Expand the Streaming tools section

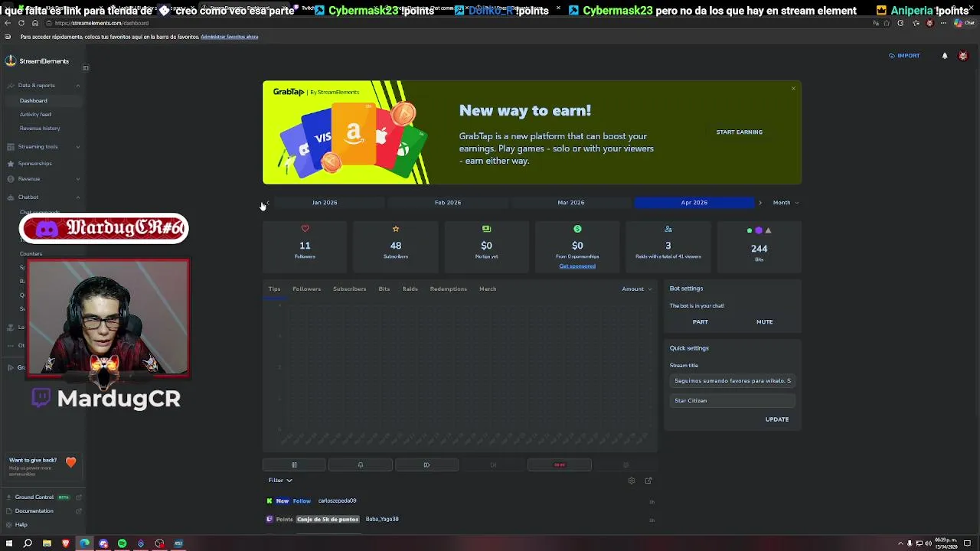[77, 147]
